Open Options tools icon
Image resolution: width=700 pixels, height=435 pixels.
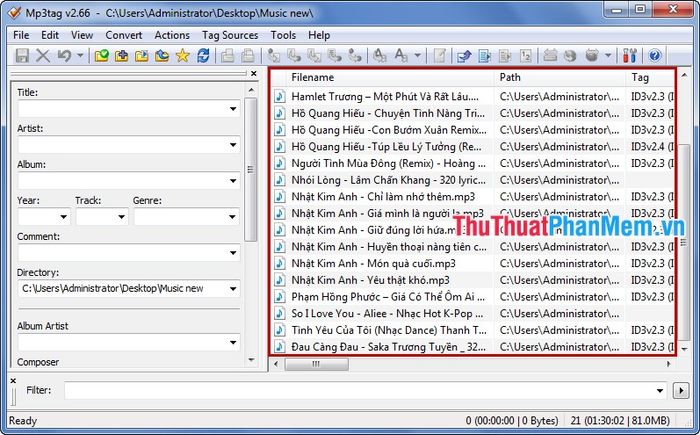[629, 56]
